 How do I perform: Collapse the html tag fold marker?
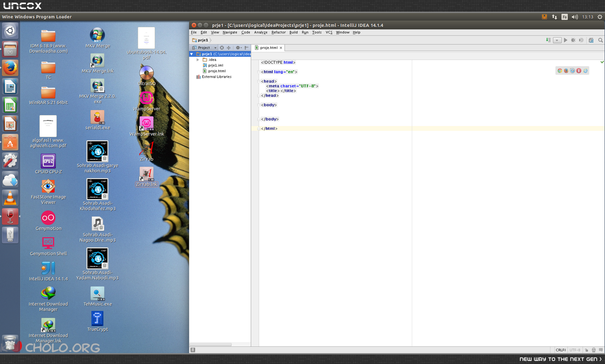(x=259, y=72)
